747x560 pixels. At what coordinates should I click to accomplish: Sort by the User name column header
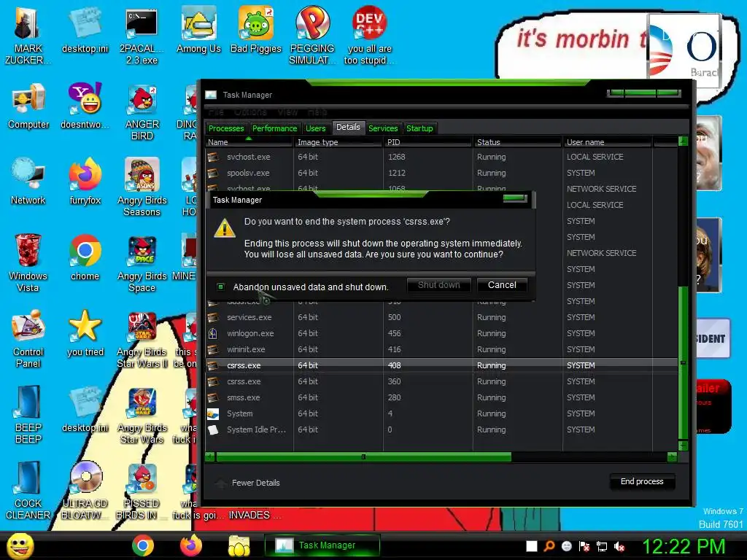pos(608,142)
